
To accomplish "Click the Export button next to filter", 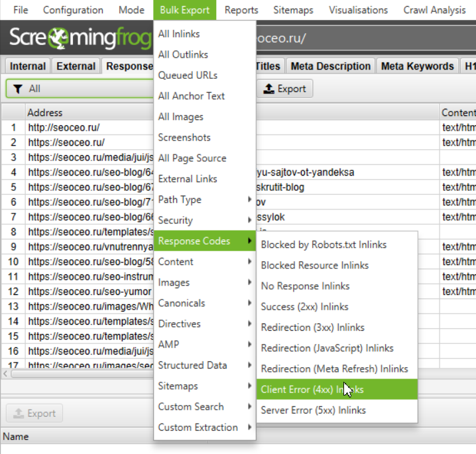I will tap(284, 89).
